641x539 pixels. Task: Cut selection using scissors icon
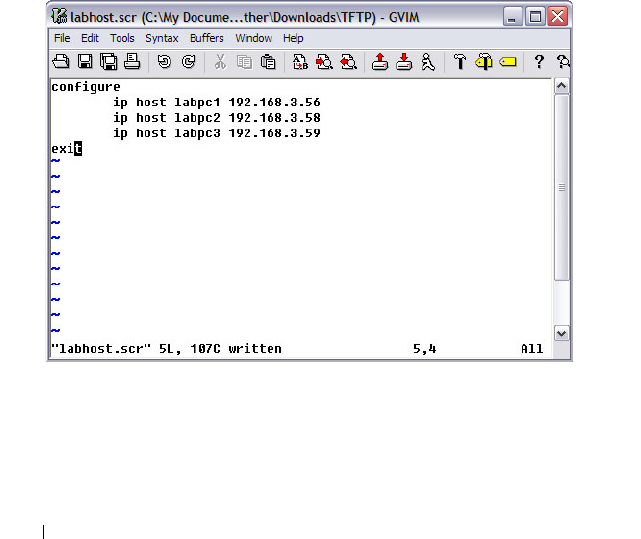point(220,62)
